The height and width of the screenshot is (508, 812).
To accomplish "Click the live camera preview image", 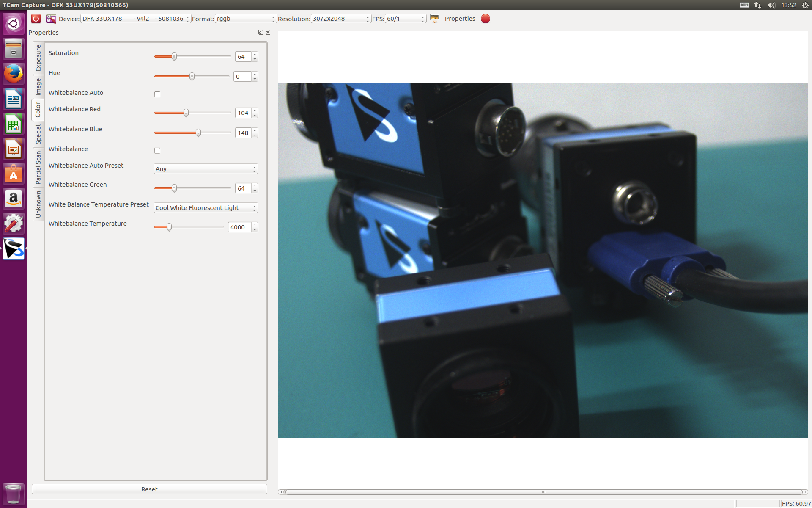I will tap(543, 260).
